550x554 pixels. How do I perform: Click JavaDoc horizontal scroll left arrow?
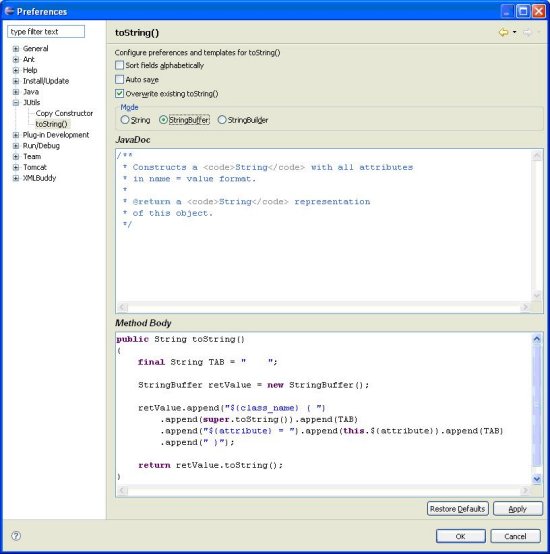(123, 307)
